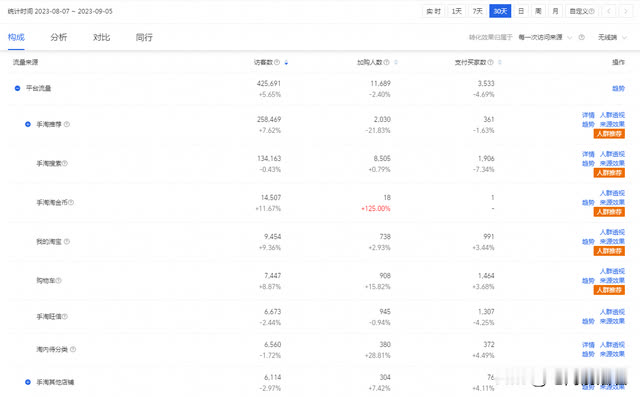Image resolution: width=640 pixels, height=397 pixels.
Task: Expand the 手淘推荐 row
Action: [28, 124]
